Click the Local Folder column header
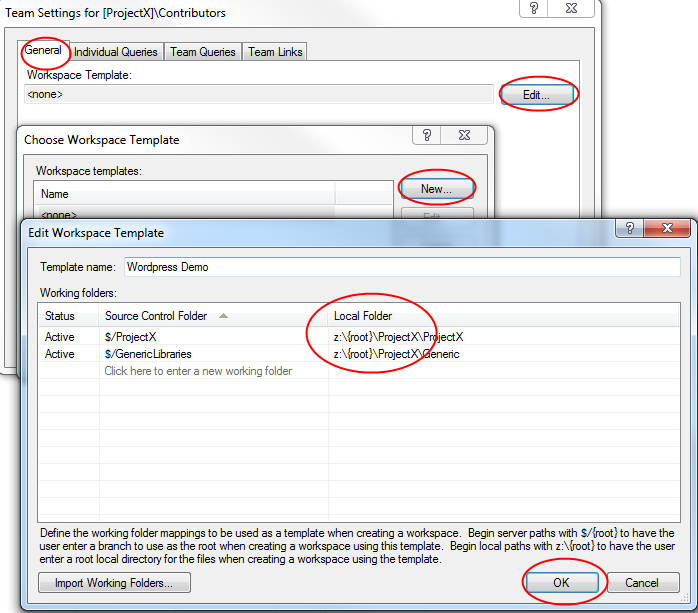Viewport: 698px width, 613px height. pos(363,316)
